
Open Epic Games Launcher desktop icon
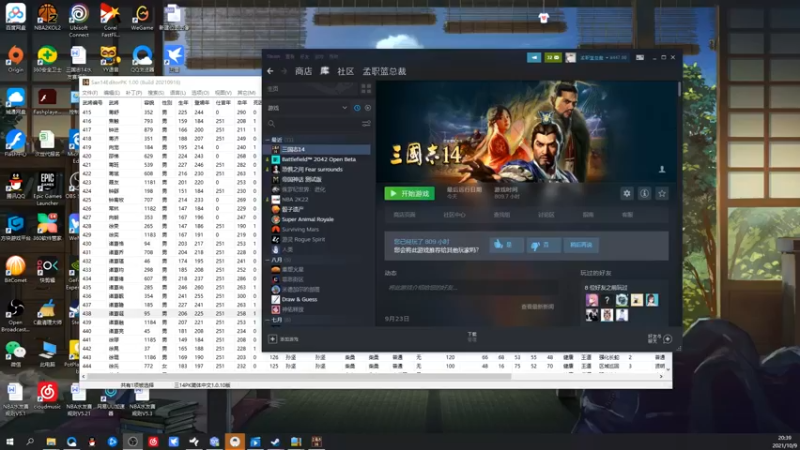pos(47,189)
